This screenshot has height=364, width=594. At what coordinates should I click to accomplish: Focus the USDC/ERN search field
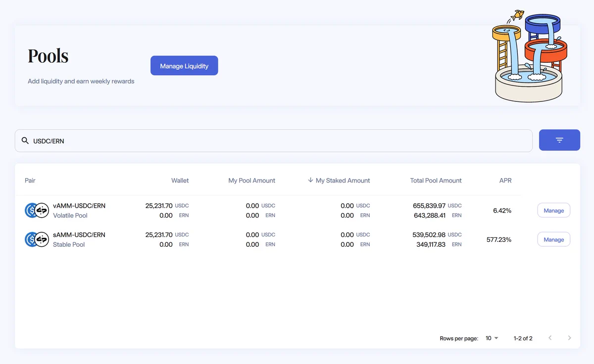pyautogui.click(x=274, y=141)
